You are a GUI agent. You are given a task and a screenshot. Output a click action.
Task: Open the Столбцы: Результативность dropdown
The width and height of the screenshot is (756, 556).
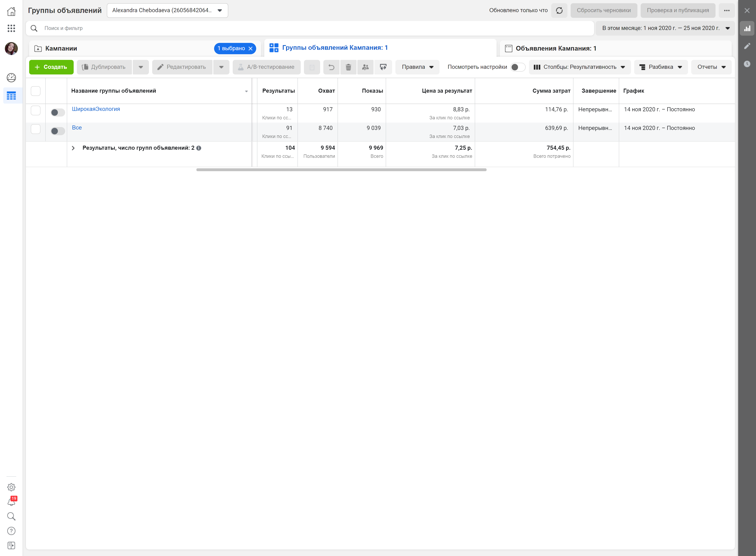(580, 67)
